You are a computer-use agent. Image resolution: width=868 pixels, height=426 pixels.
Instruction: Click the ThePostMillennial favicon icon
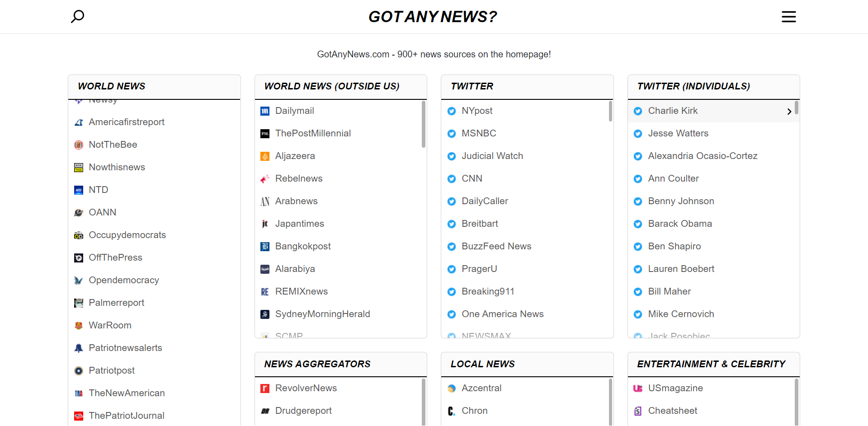click(x=265, y=134)
